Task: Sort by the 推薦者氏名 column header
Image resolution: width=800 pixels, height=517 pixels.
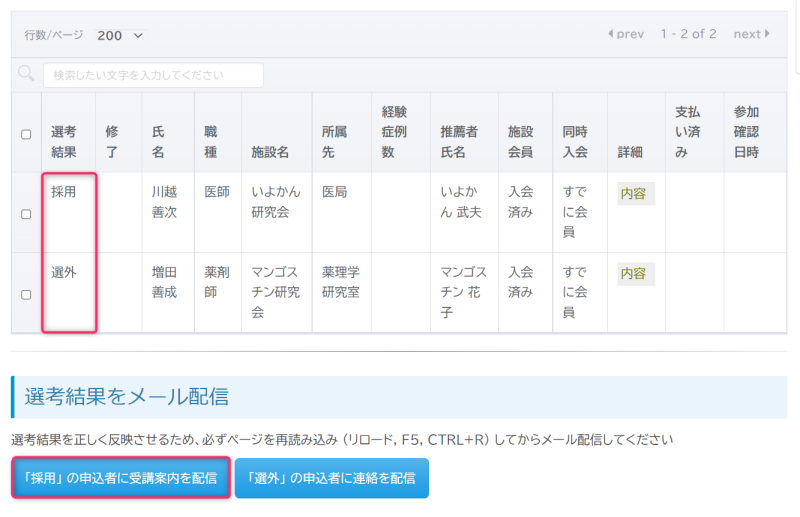Action: [x=460, y=142]
